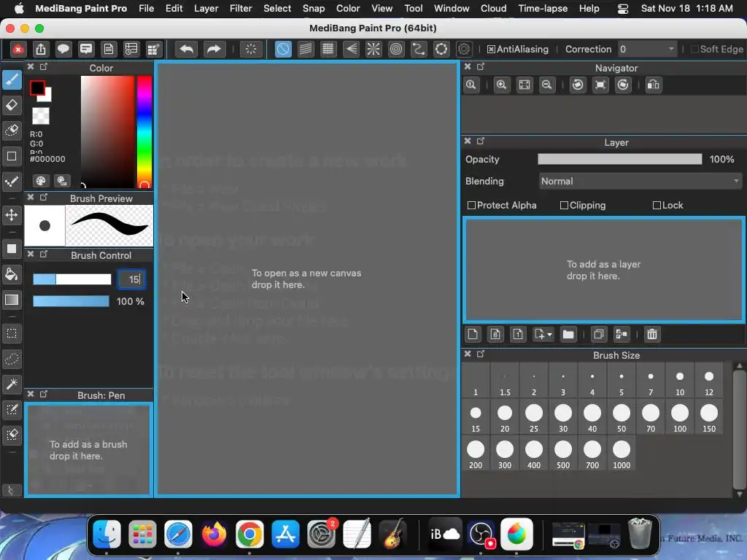Select the rectangular Select tool
Image resolution: width=747 pixels, height=560 pixels.
(x=12, y=333)
